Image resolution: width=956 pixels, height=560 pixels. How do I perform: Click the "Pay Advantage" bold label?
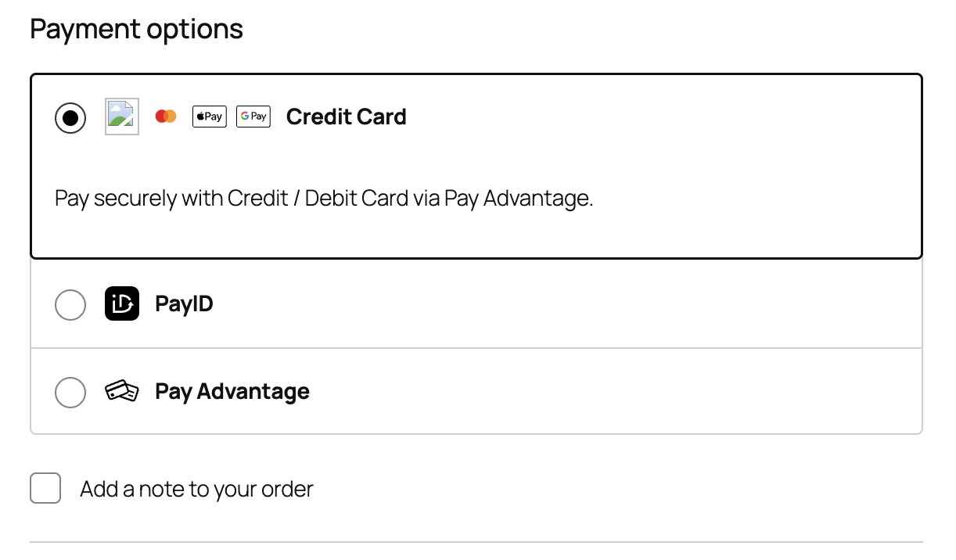[x=232, y=391]
